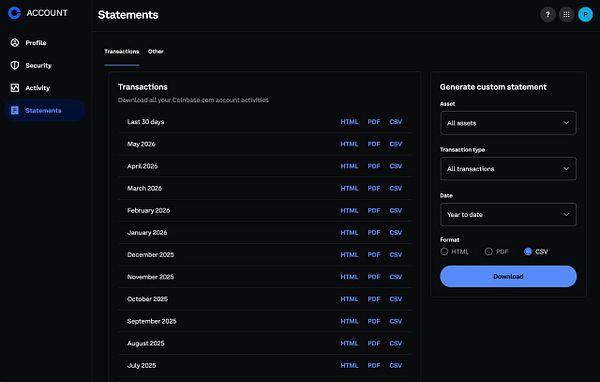Download September 2025 statement as CSV
Image resolution: width=600 pixels, height=382 pixels.
396,321
